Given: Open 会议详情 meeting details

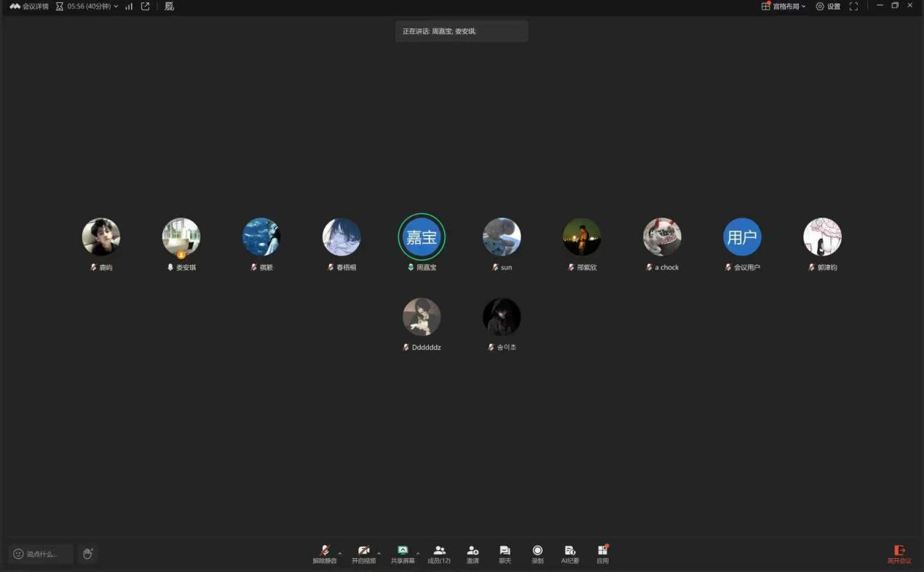Looking at the screenshot, I should pyautogui.click(x=29, y=7).
